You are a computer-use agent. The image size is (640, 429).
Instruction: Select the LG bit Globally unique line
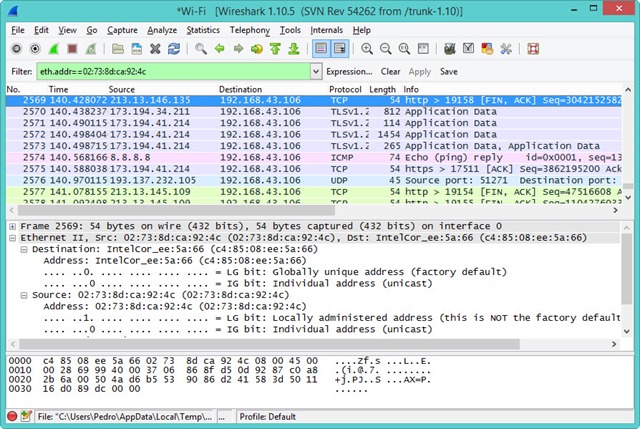click(275, 272)
